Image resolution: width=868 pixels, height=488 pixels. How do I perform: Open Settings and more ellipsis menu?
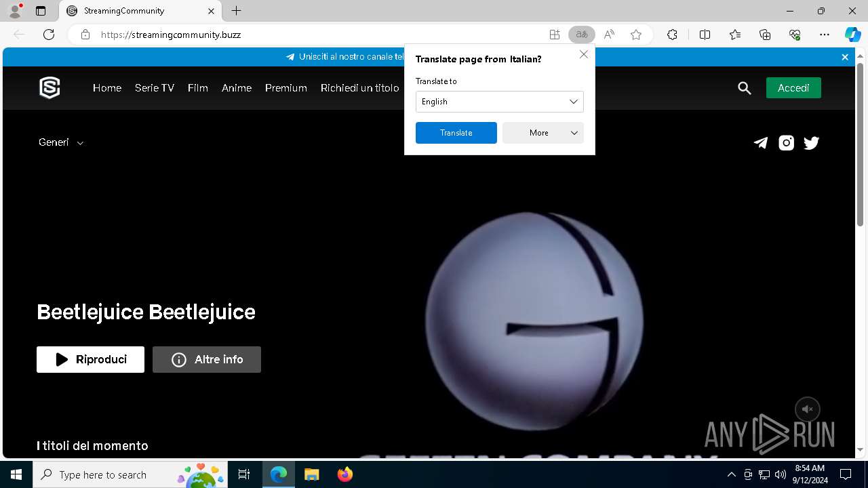[x=825, y=35]
